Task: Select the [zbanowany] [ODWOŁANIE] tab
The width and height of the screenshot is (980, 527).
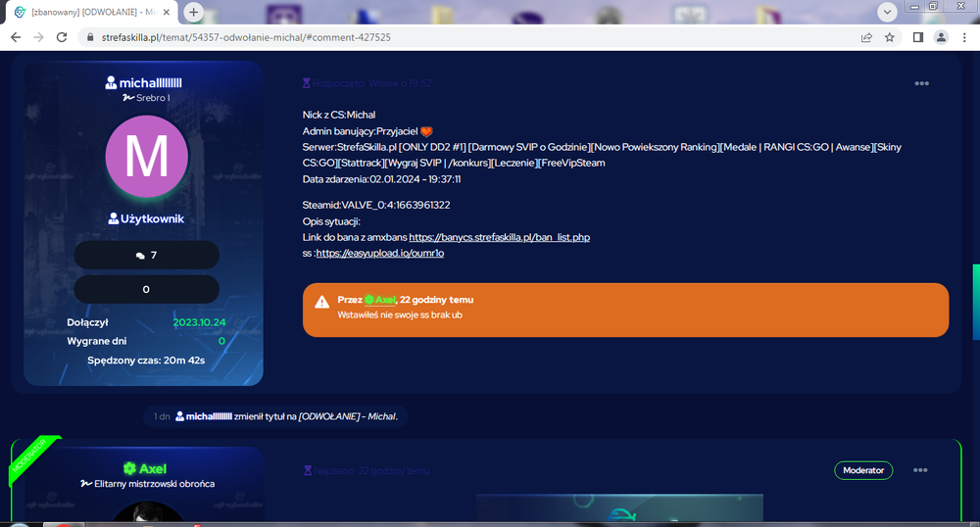Action: pyautogui.click(x=92, y=12)
